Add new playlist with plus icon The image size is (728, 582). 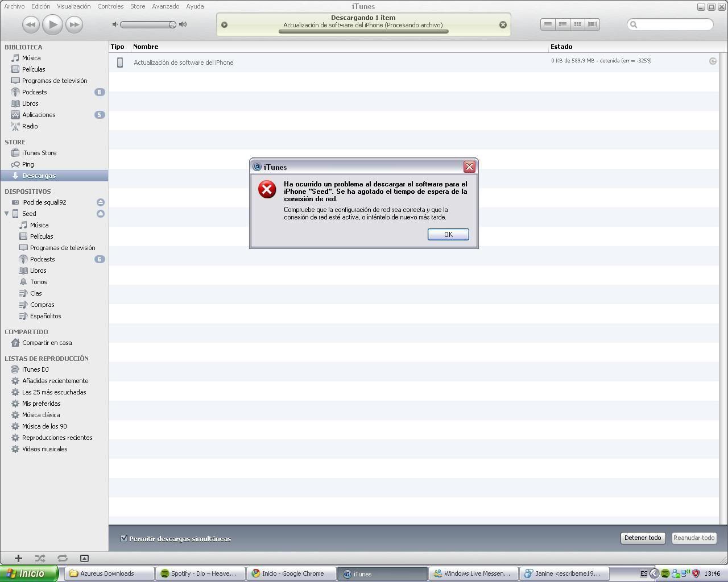pyautogui.click(x=18, y=558)
